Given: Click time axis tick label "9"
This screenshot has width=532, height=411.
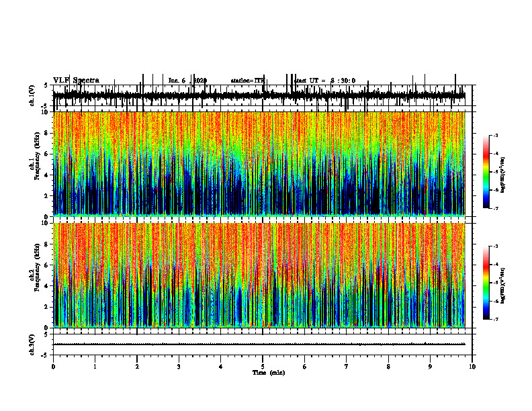Looking at the screenshot, I should [x=430, y=367].
